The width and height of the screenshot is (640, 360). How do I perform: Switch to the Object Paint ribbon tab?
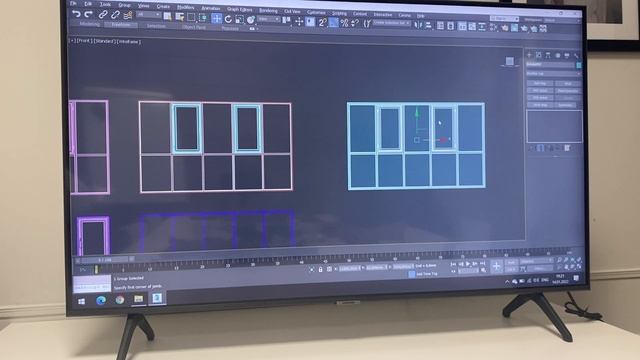coord(194,27)
